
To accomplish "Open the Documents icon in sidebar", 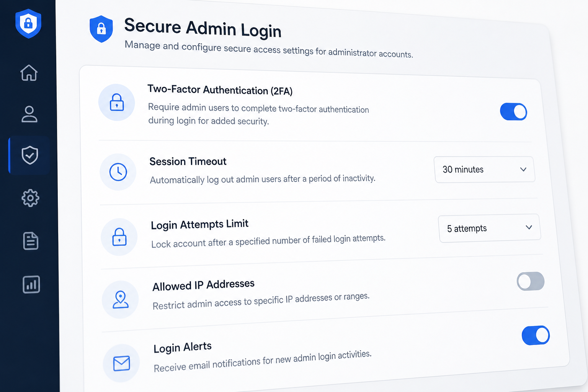I will pyautogui.click(x=31, y=241).
